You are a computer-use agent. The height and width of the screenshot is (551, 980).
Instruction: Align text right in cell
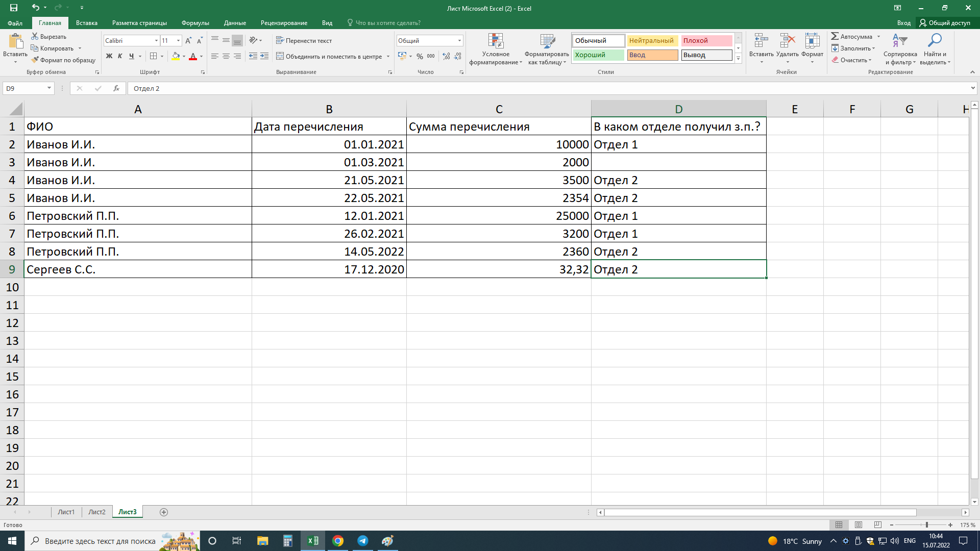pyautogui.click(x=237, y=56)
